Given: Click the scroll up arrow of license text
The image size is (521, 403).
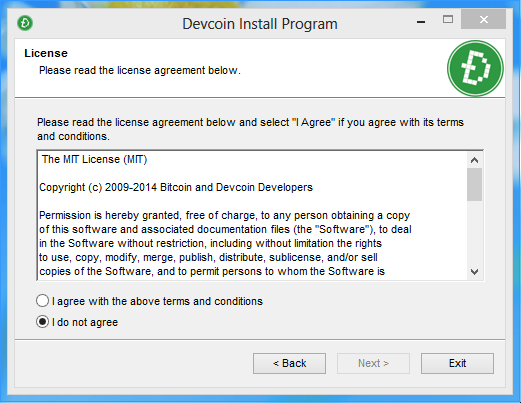Looking at the screenshot, I should [x=474, y=160].
